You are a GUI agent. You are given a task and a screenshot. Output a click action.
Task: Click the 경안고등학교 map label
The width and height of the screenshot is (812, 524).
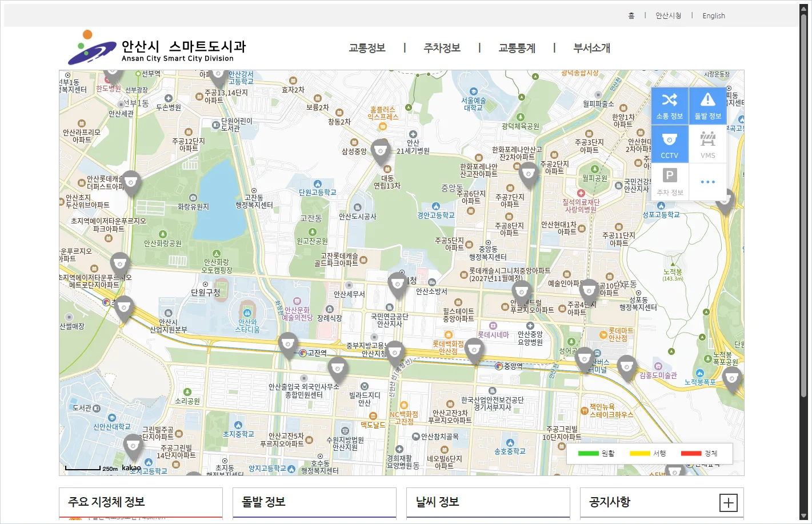coord(436,215)
